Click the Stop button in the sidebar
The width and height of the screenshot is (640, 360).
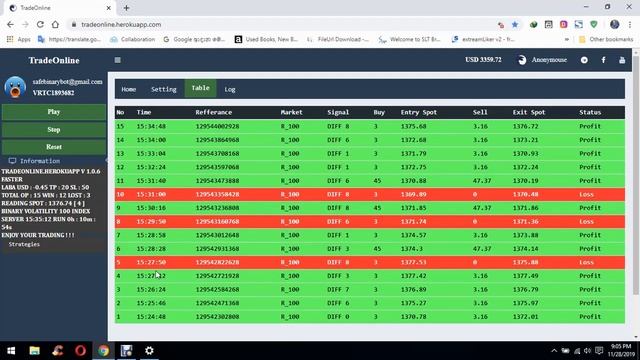(54, 130)
